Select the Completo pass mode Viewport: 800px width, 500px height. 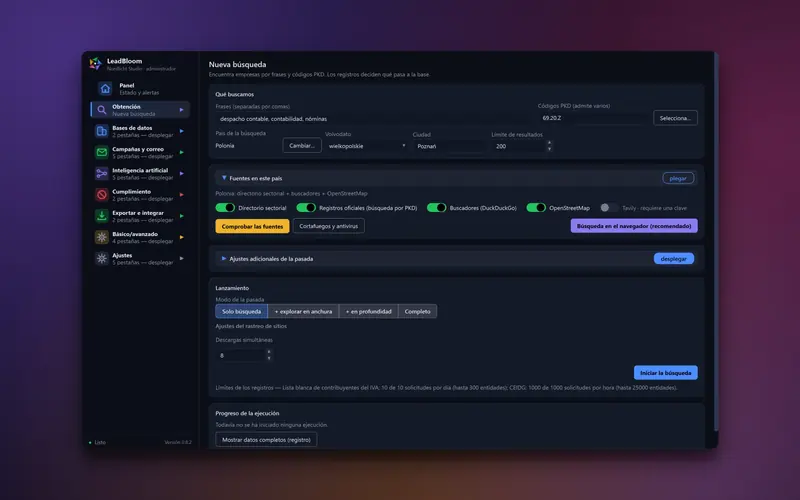tap(417, 311)
